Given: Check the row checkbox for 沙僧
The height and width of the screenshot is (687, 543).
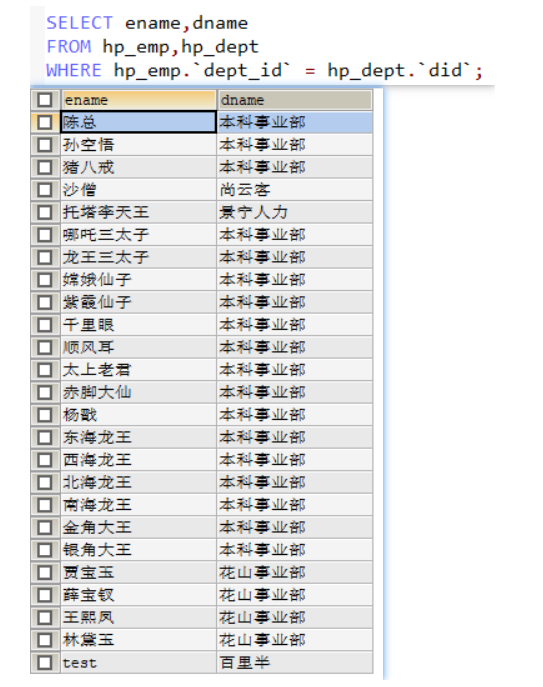Looking at the screenshot, I should tap(45, 190).
